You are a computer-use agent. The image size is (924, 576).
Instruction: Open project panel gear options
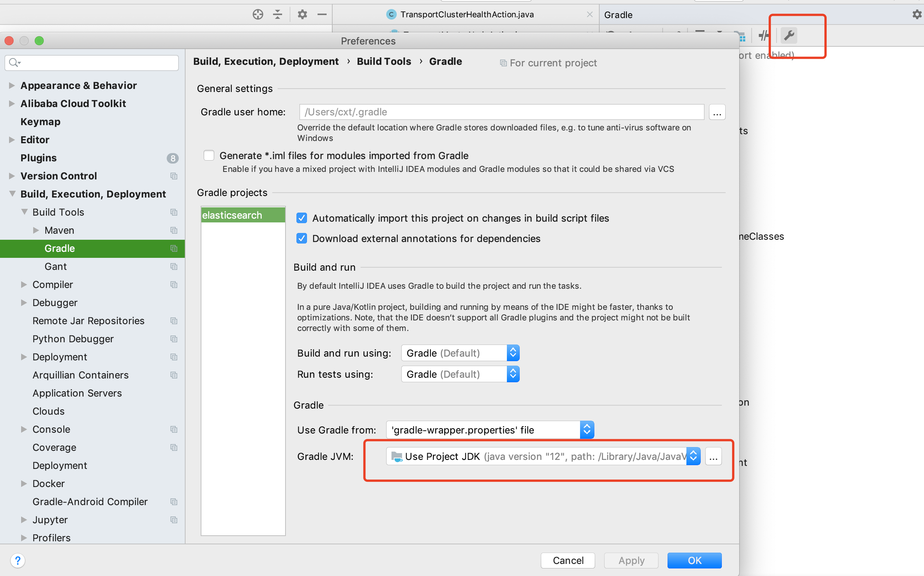(x=302, y=14)
